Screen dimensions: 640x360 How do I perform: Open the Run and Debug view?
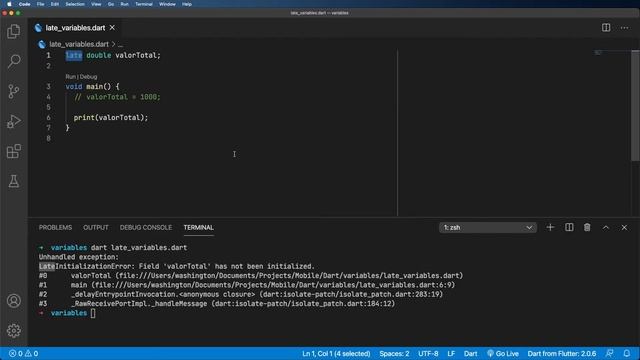click(13, 121)
